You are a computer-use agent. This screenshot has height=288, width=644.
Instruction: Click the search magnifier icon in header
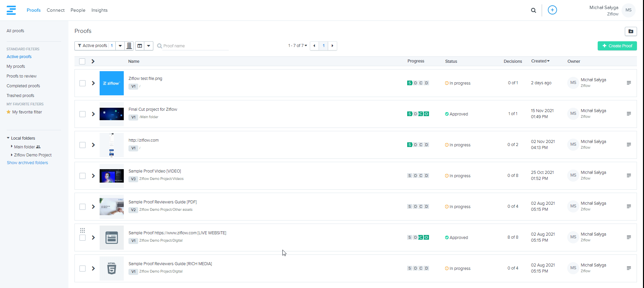coord(533,10)
